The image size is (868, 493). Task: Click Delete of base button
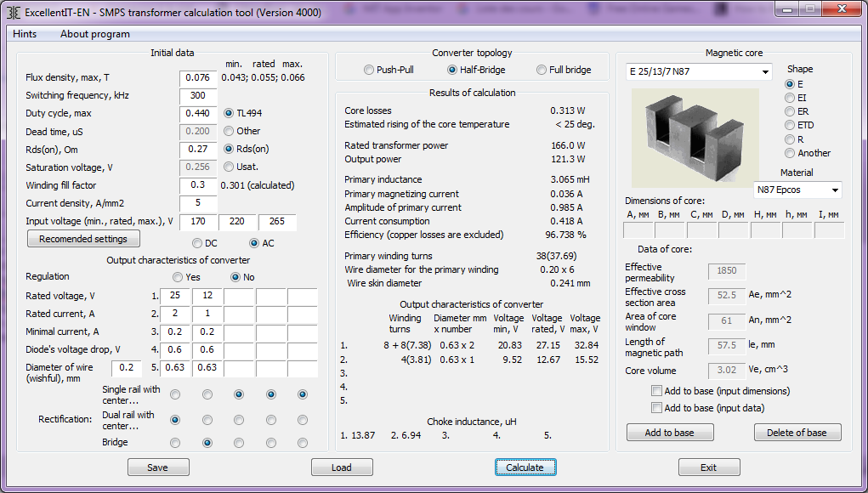[797, 433]
